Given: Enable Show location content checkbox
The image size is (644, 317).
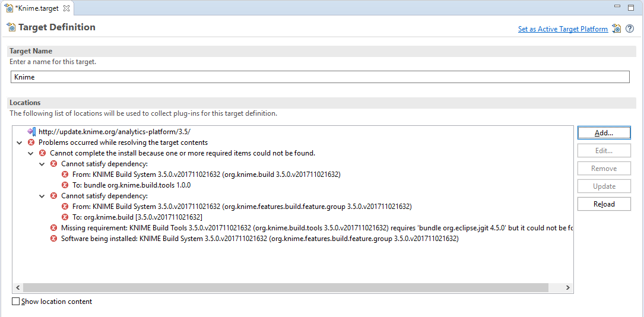Looking at the screenshot, I should pos(16,302).
